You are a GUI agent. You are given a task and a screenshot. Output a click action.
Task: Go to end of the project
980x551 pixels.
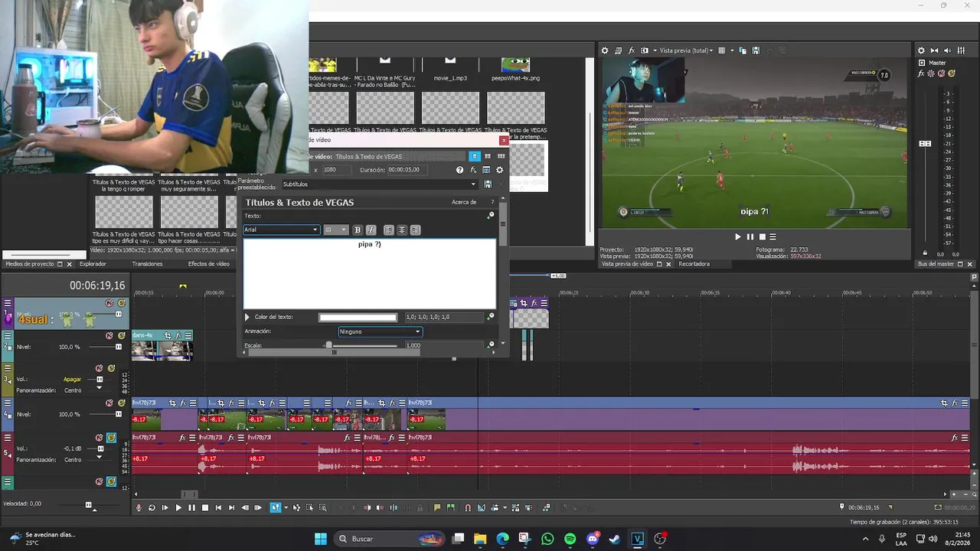point(231,507)
